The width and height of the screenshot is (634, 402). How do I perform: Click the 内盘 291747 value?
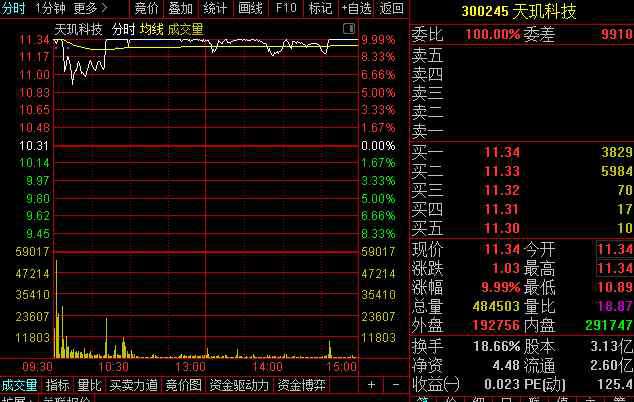[x=609, y=325]
